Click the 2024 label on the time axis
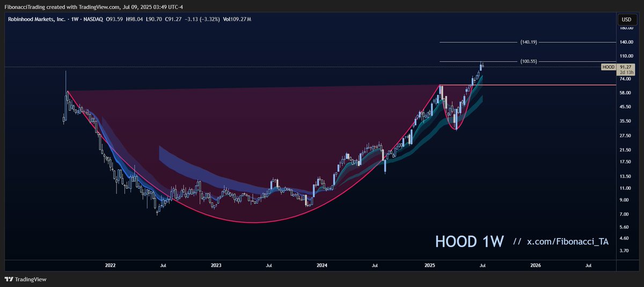The image size is (644, 287). tap(322, 265)
